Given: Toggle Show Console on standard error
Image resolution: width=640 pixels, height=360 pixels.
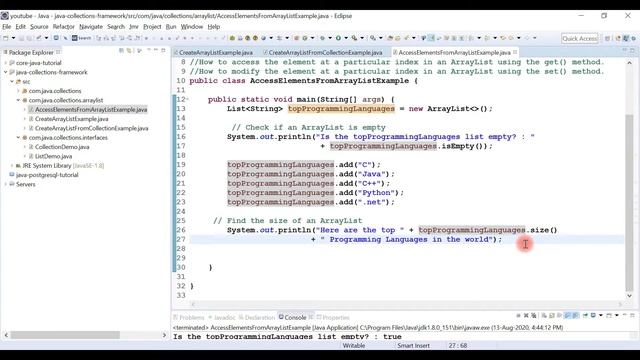Looking at the screenshot, I should point(575,316).
